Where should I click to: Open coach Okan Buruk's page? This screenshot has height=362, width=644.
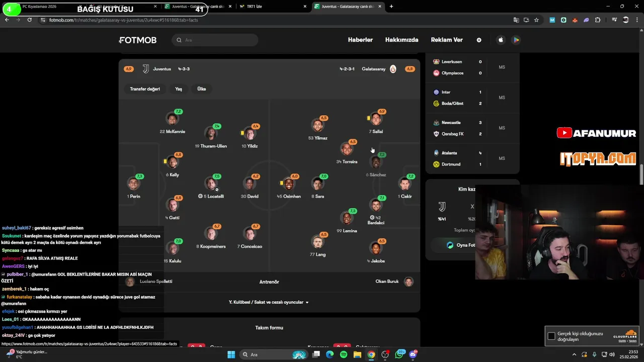coord(394,282)
